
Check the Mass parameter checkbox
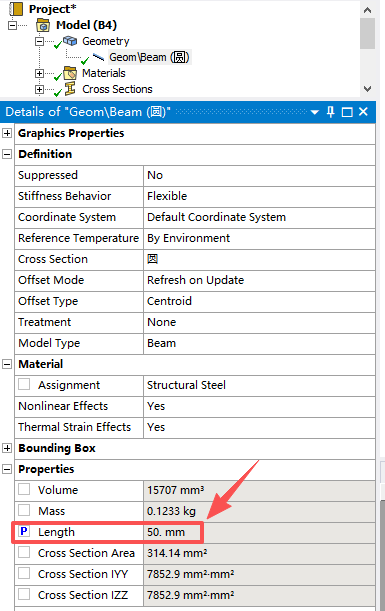(x=24, y=510)
